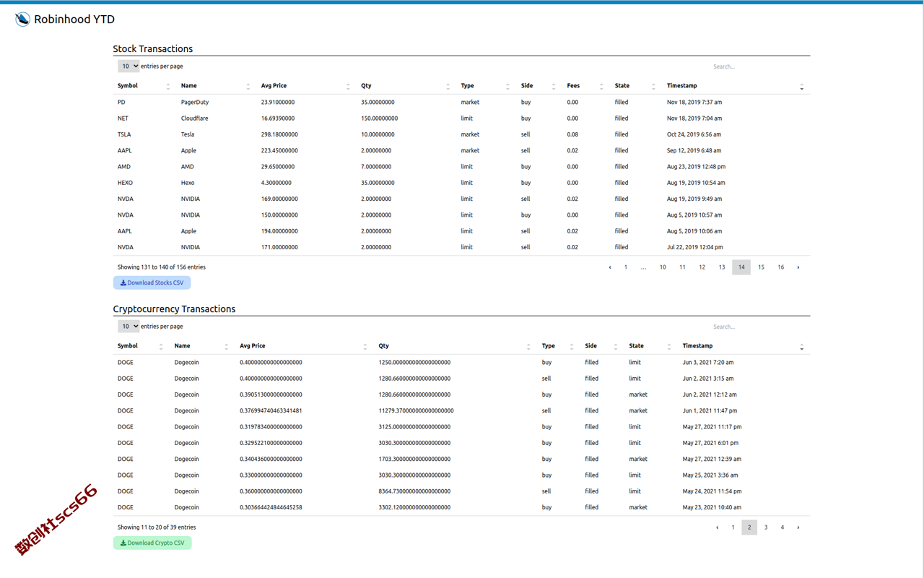924x578 pixels.
Task: Click the Stock Transactions heading
Action: click(x=153, y=49)
